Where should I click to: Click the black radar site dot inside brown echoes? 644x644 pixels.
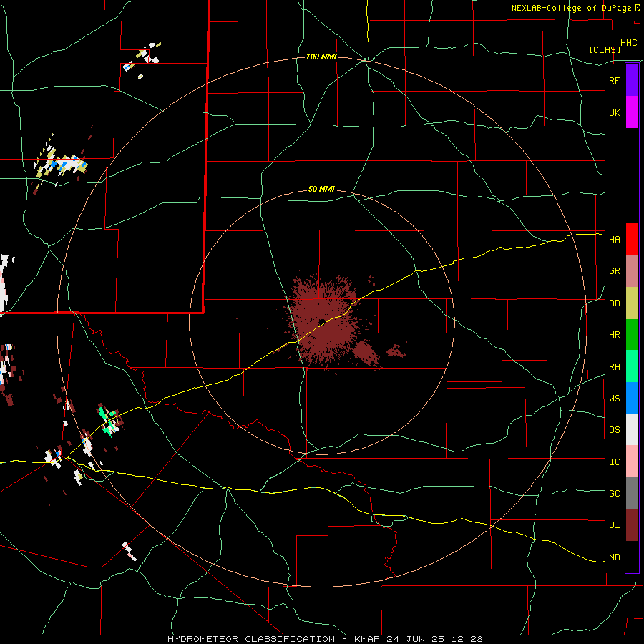322,321
